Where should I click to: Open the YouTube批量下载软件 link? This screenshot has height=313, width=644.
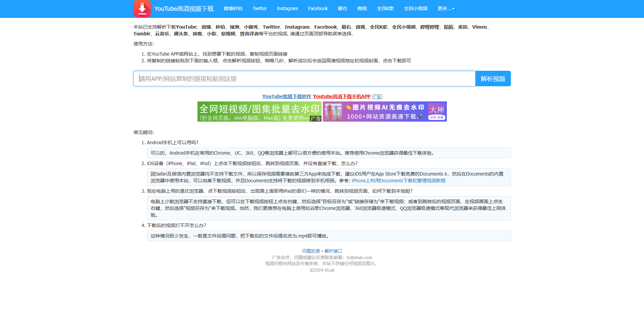[x=286, y=96]
